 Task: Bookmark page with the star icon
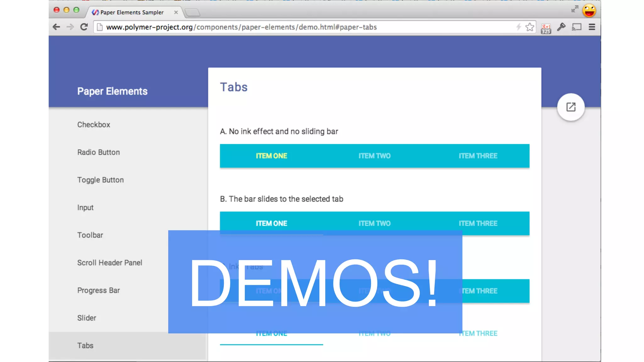tap(530, 27)
